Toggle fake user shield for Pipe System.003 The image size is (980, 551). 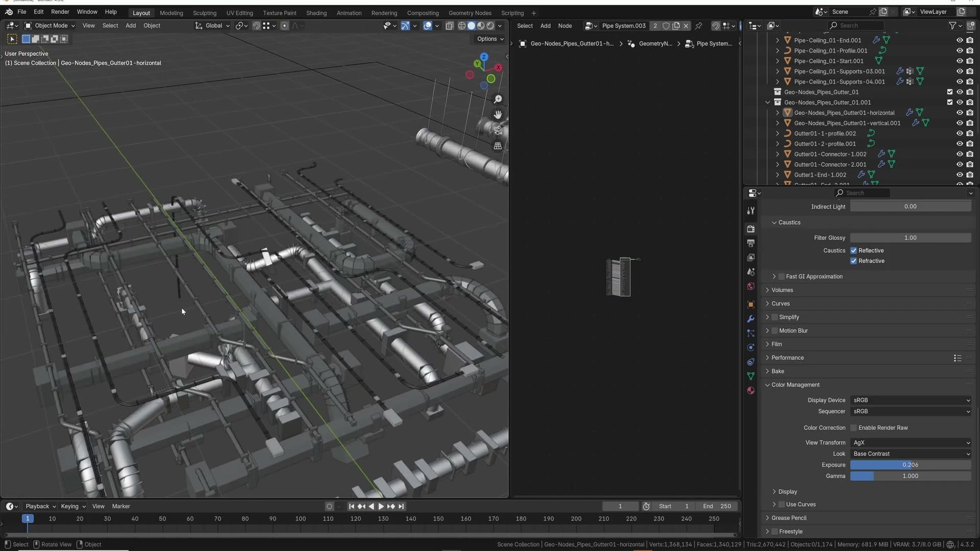[x=666, y=26]
